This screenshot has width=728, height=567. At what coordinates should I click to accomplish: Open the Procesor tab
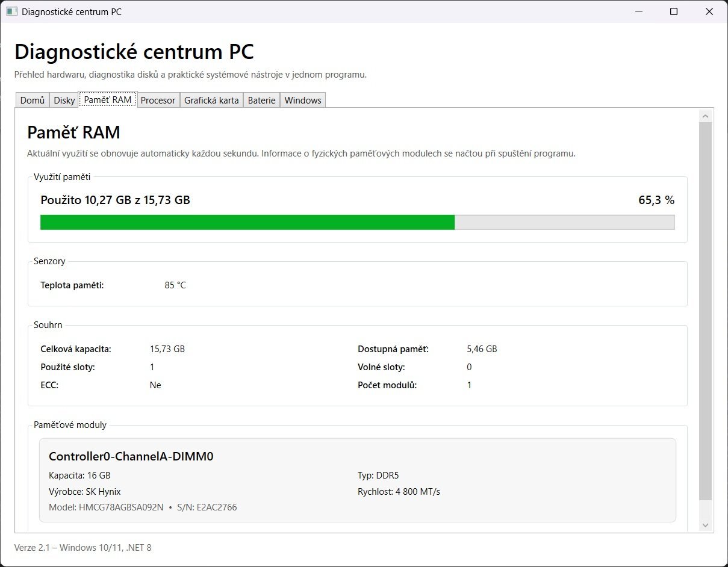pyautogui.click(x=158, y=101)
